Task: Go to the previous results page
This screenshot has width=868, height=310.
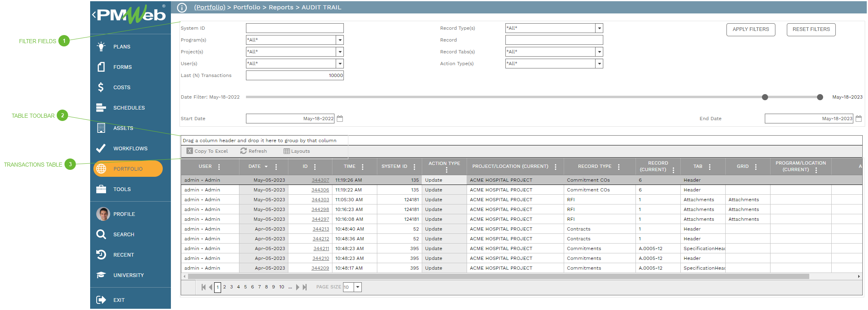Action: coord(210,287)
